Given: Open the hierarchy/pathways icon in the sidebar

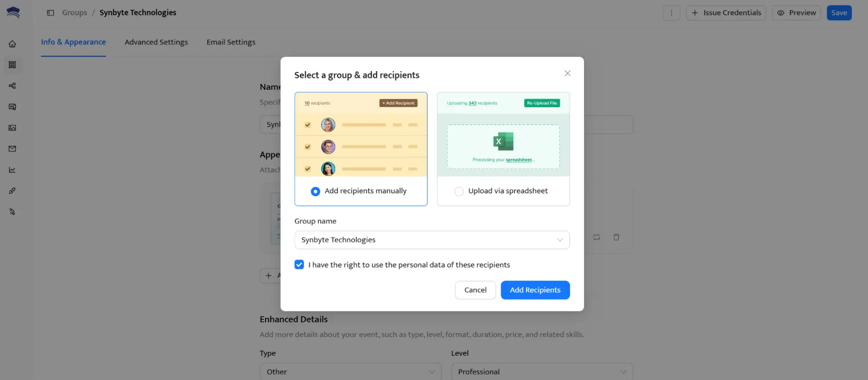Looking at the screenshot, I should [12, 86].
